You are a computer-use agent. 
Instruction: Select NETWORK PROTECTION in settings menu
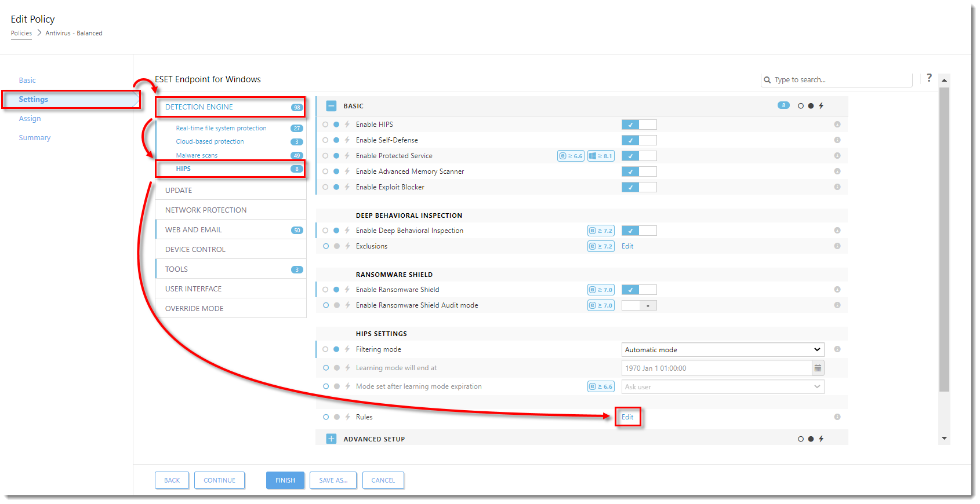[206, 210]
